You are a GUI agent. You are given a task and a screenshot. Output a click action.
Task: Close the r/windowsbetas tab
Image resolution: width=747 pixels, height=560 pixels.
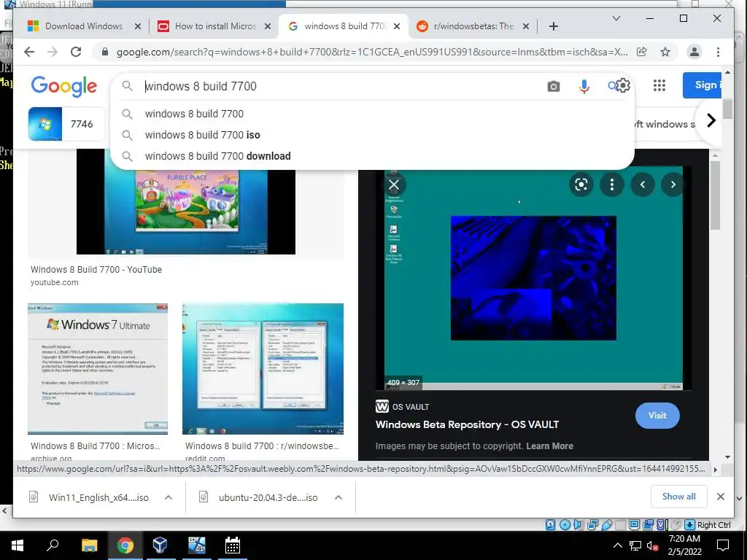[x=525, y=26]
